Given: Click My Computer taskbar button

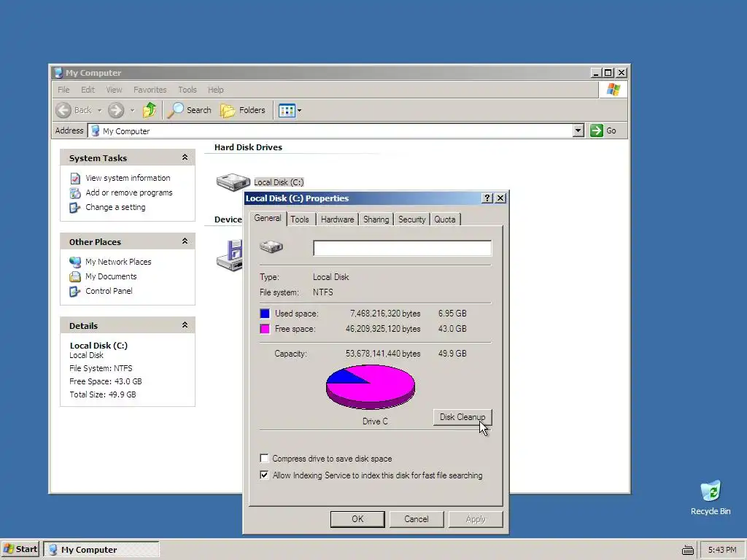Looking at the screenshot, I should (101, 550).
